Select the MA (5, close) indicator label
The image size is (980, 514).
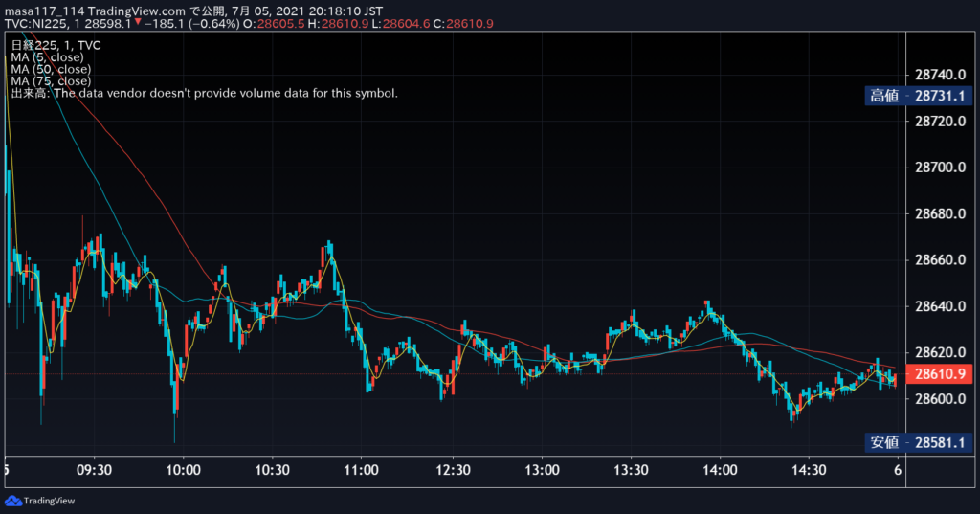47,57
